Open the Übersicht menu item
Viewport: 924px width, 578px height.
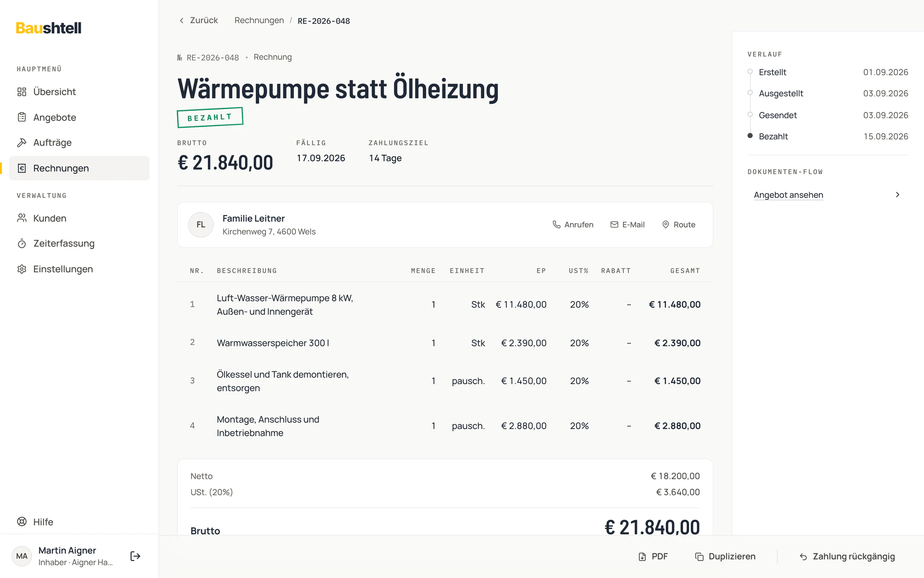click(x=79, y=92)
